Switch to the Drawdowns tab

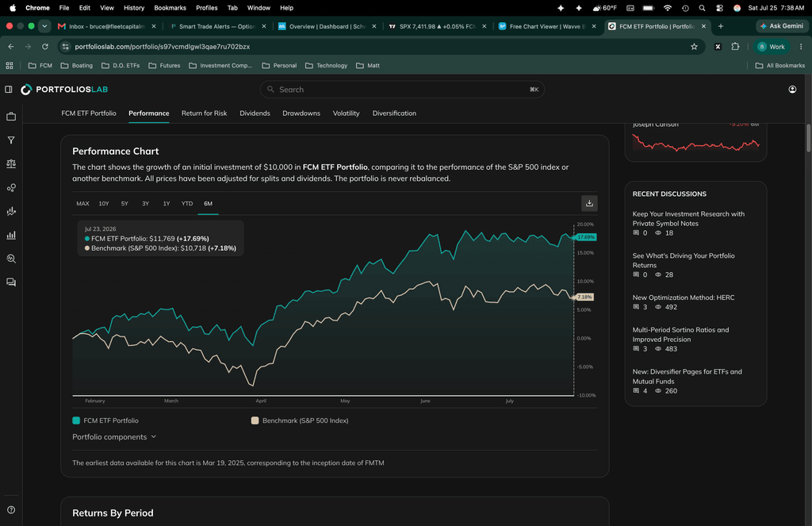[x=301, y=113]
